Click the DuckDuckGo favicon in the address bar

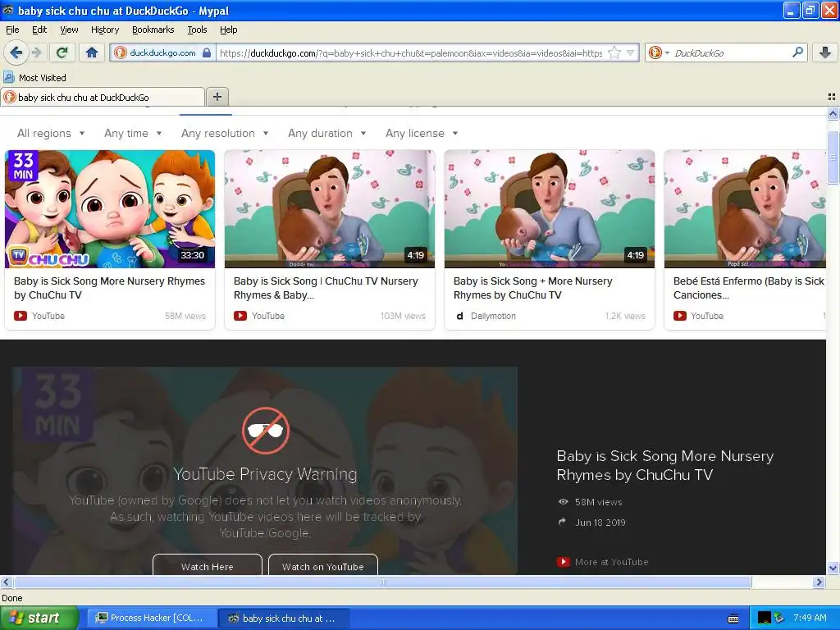[x=121, y=52]
